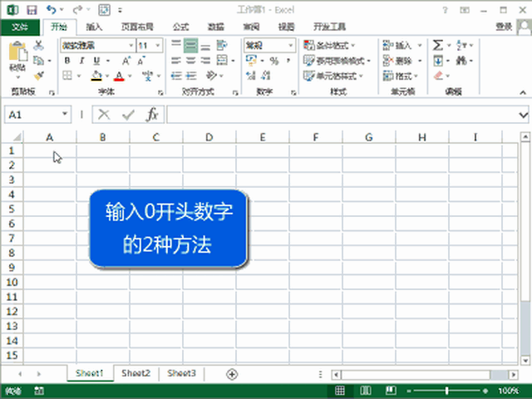Open the number format dropdown

(x=290, y=46)
